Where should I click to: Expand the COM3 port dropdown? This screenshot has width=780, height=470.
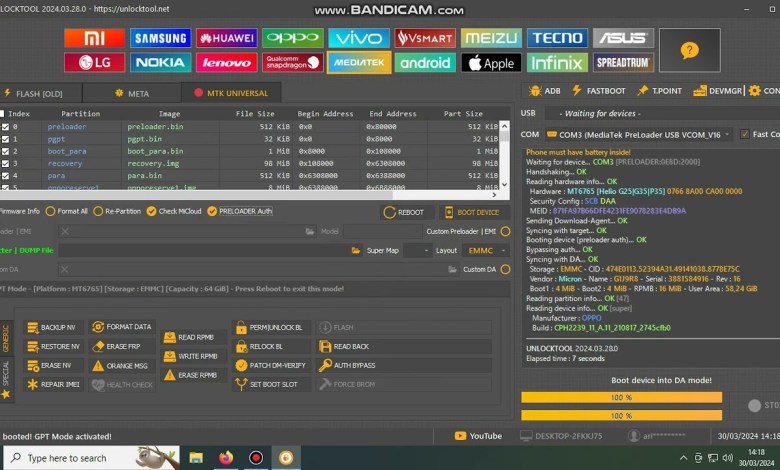pos(727,134)
